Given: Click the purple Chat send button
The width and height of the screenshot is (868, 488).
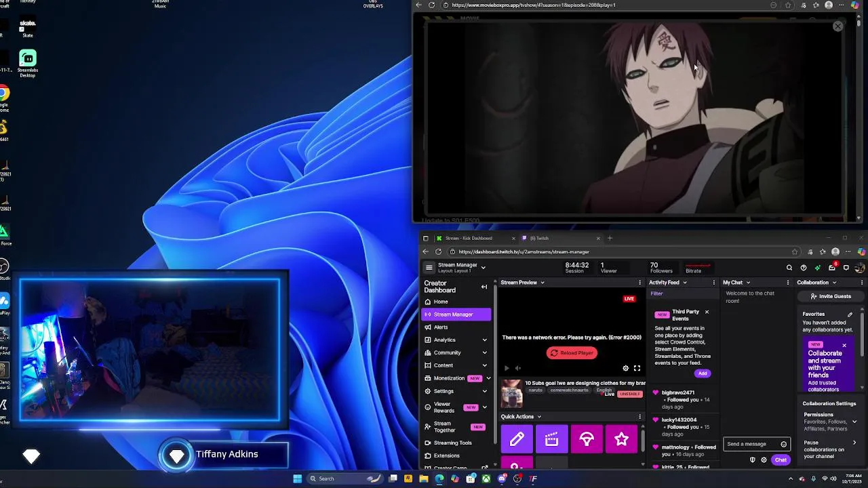Looking at the screenshot, I should click(x=781, y=460).
